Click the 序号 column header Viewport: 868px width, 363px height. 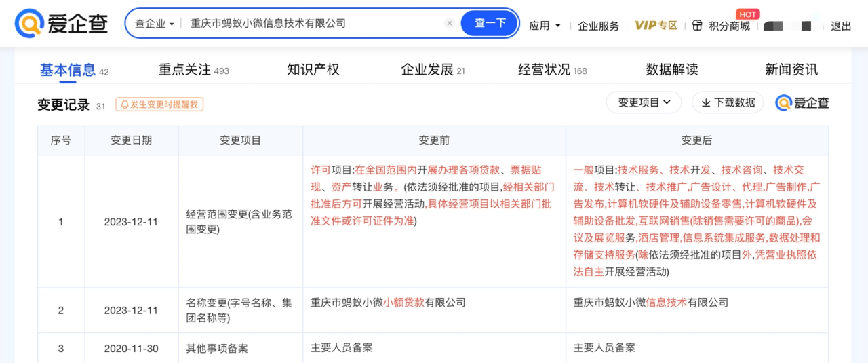coord(61,140)
